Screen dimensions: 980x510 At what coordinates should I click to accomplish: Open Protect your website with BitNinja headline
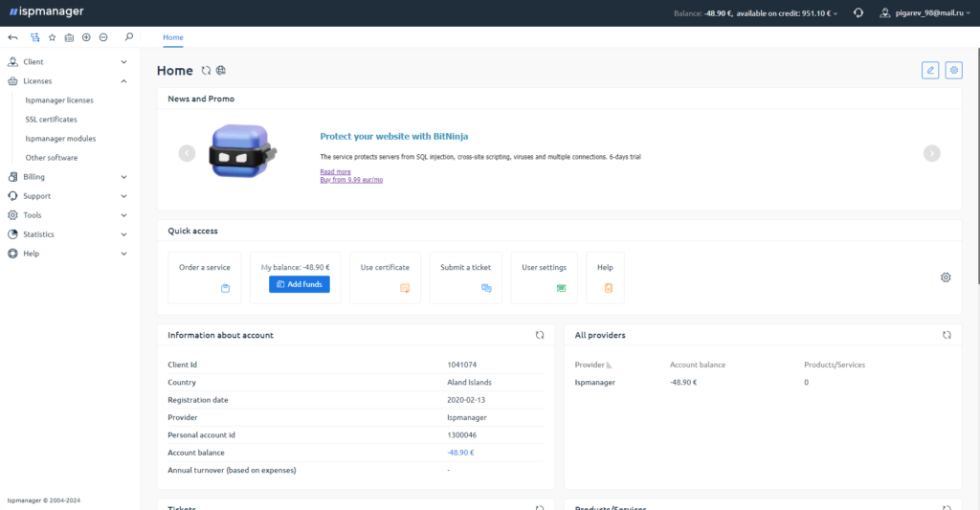point(393,136)
